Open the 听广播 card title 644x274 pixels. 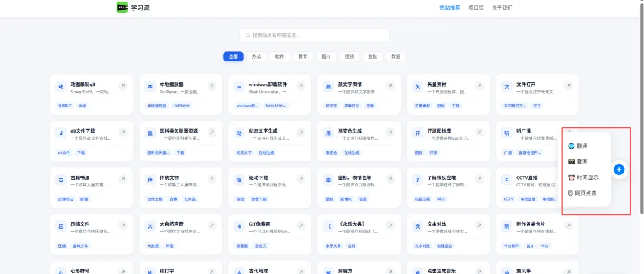(x=523, y=131)
